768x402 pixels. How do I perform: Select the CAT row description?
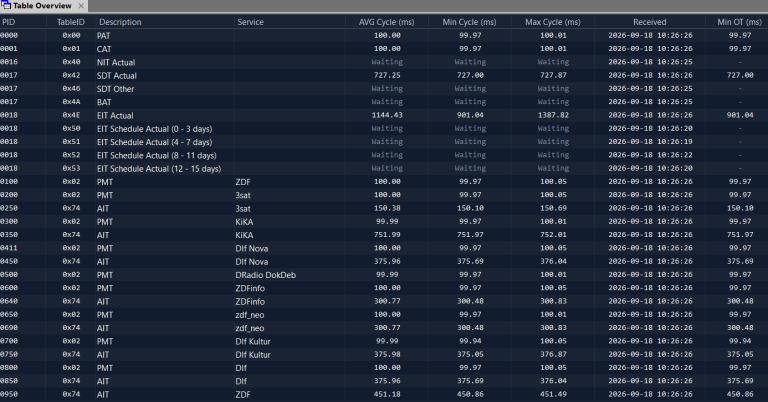tap(104, 49)
